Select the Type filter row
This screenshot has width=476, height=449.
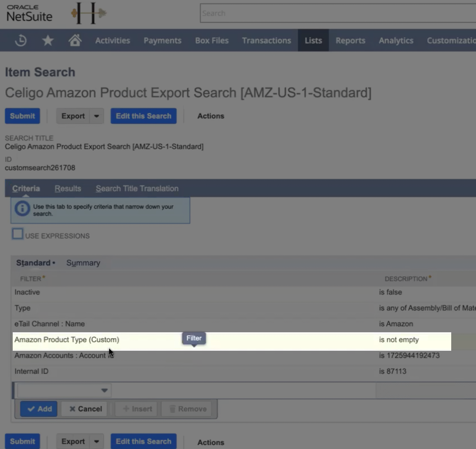[x=244, y=308]
